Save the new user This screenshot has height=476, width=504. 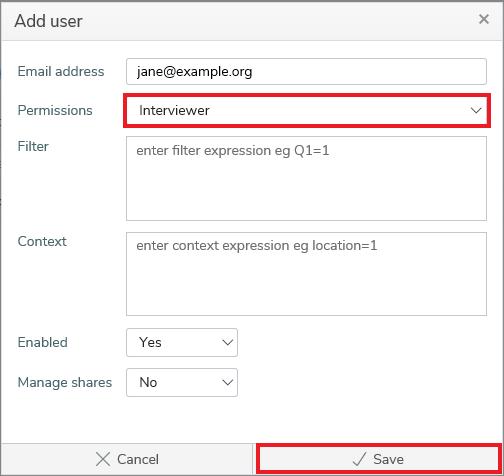click(379, 459)
